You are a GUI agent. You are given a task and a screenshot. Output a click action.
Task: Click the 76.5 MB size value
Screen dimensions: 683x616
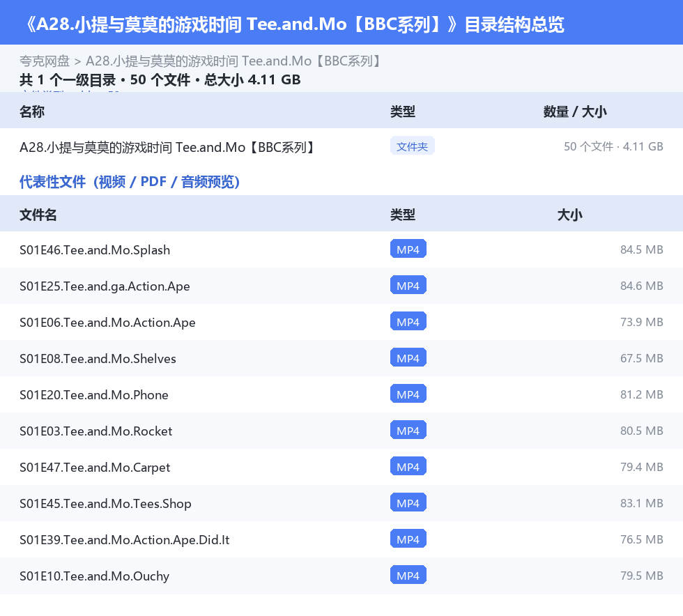pyautogui.click(x=642, y=539)
